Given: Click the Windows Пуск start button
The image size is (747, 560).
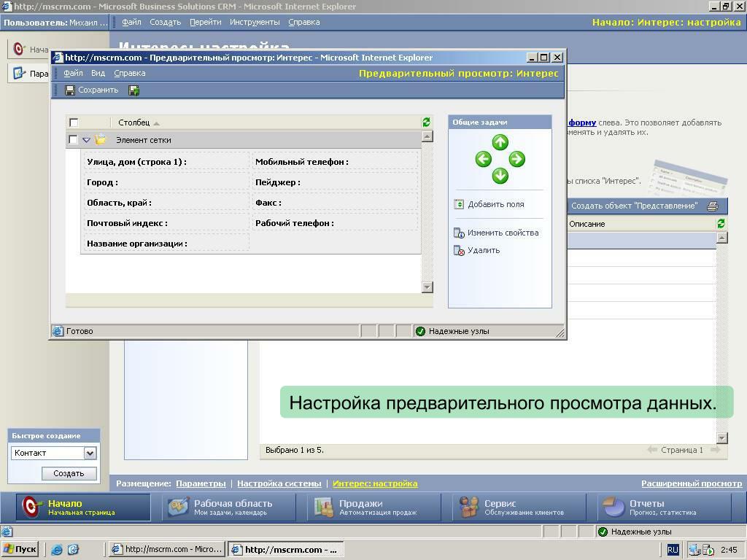Looking at the screenshot, I should pos(20,550).
